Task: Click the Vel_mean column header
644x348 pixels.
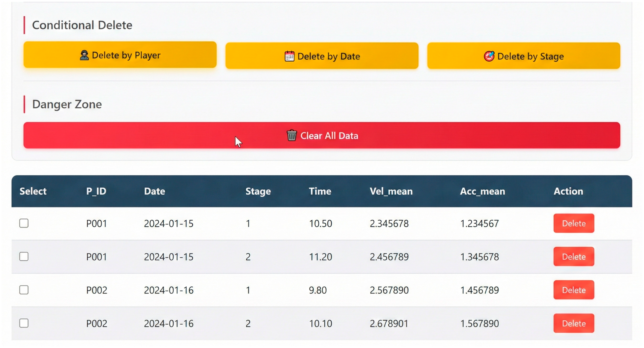Action: pos(391,191)
